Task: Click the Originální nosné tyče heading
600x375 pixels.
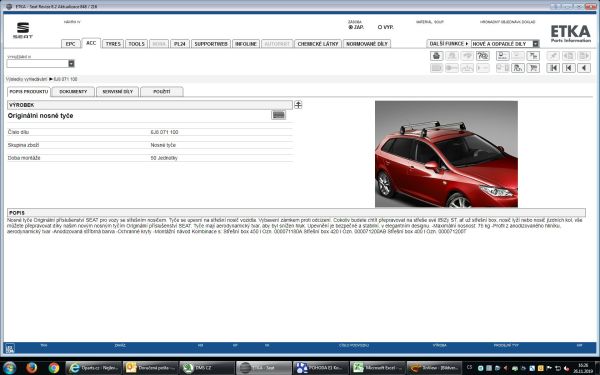Action: 41,116
